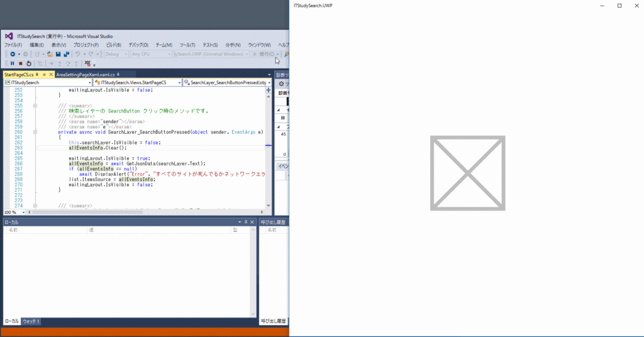Open the ファイル(F) menu

click(13, 45)
